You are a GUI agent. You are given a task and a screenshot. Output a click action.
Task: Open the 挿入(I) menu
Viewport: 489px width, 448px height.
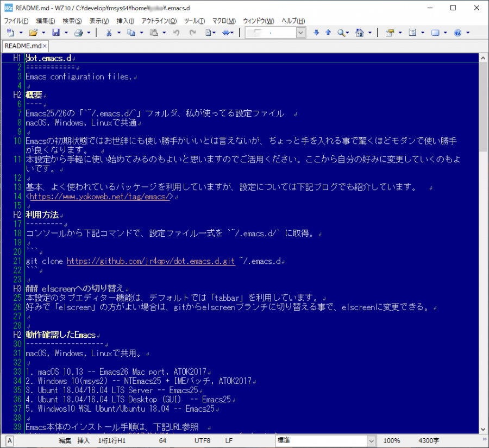(x=126, y=21)
